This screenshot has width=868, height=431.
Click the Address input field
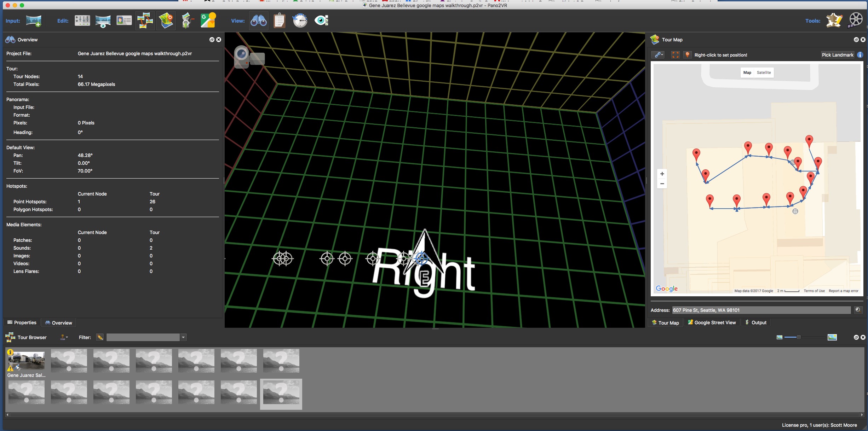click(x=761, y=310)
